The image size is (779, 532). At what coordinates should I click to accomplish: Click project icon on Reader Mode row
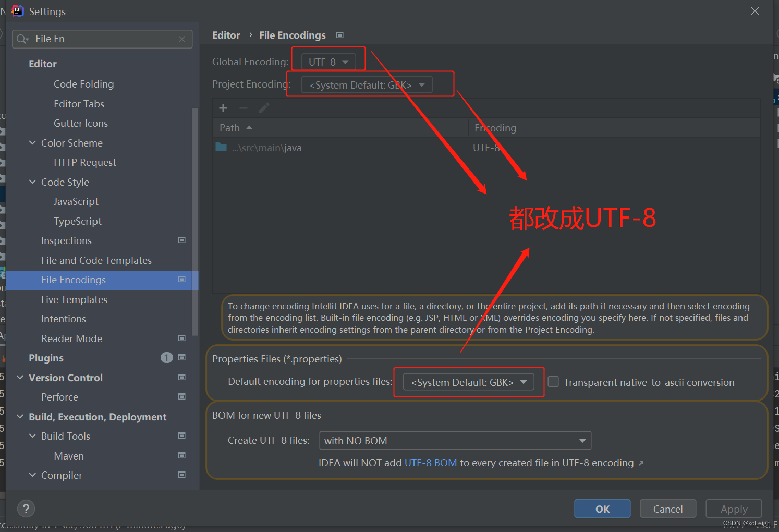coord(182,338)
